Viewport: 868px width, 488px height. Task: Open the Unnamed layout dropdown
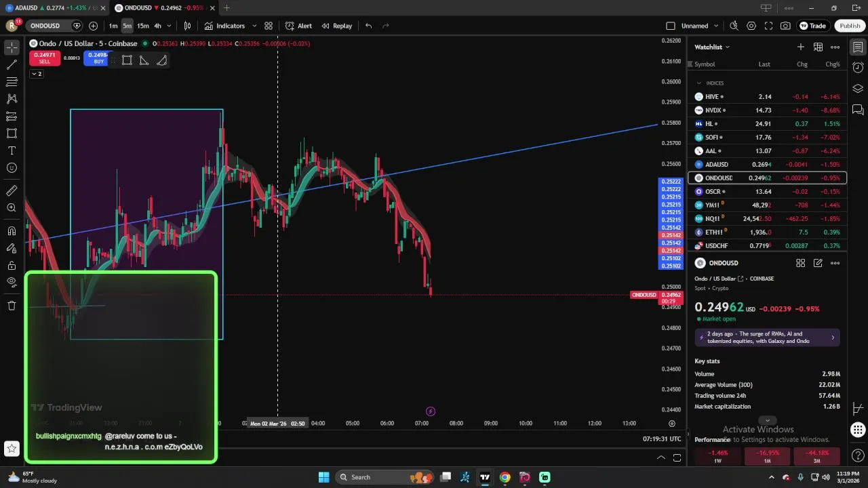click(x=700, y=26)
